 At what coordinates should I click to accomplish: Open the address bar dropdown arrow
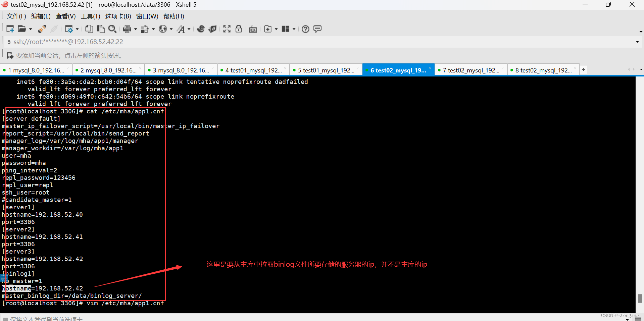click(x=637, y=42)
